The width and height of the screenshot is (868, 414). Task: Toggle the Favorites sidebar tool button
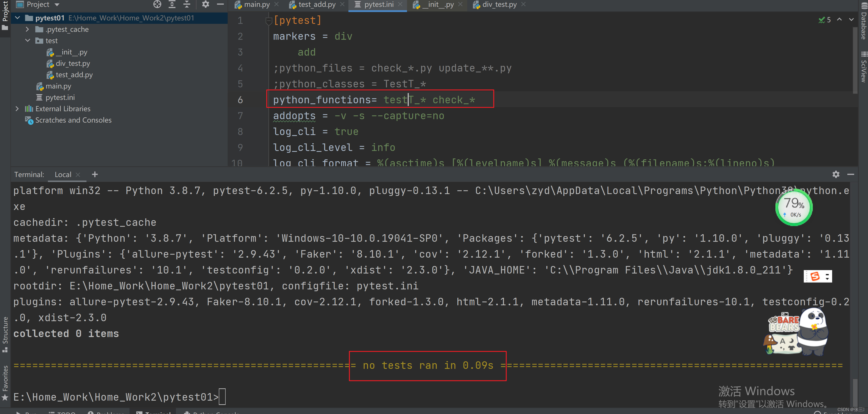point(5,383)
